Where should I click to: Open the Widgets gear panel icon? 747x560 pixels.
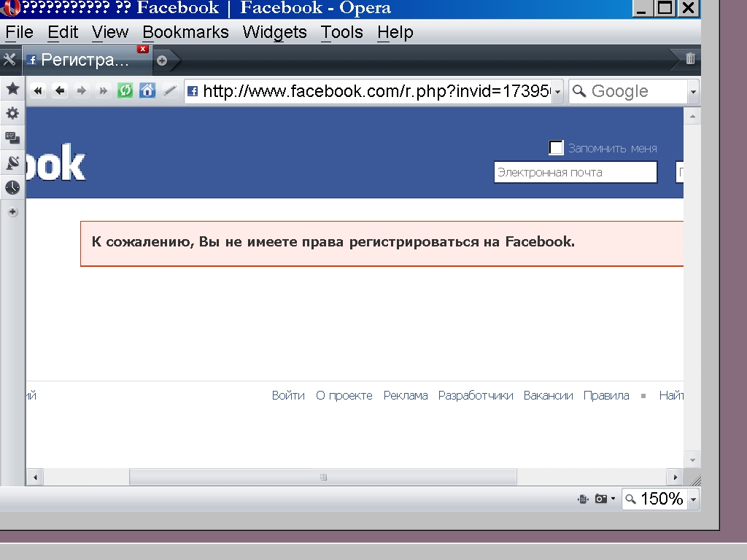tap(12, 113)
